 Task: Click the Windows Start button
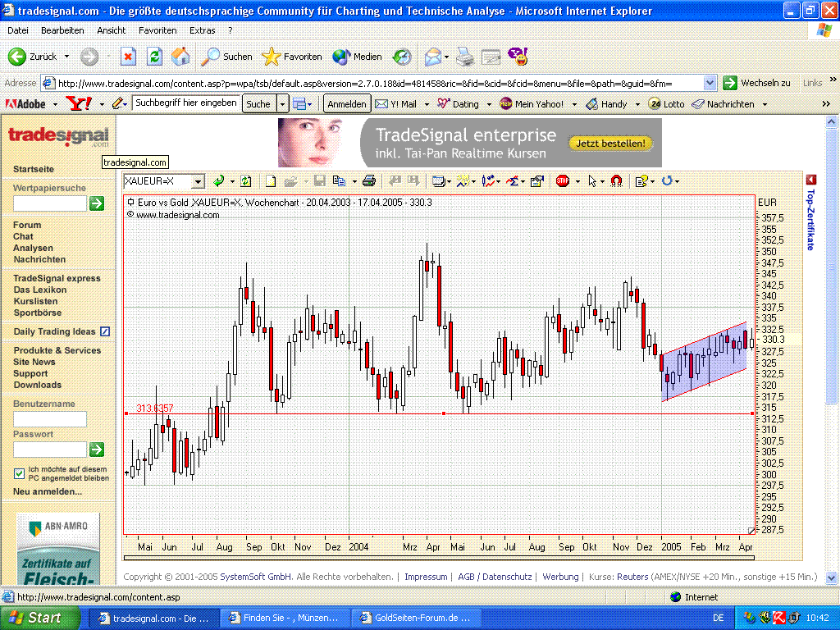pos(40,619)
